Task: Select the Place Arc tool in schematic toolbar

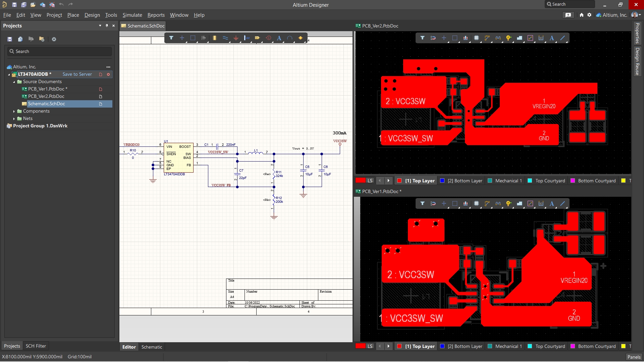Action: pos(290,38)
